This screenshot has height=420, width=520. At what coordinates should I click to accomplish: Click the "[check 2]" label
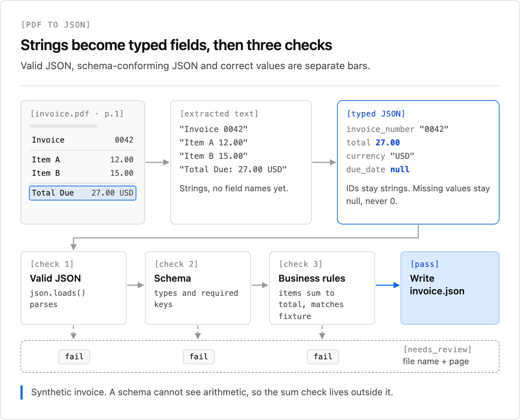point(177,264)
